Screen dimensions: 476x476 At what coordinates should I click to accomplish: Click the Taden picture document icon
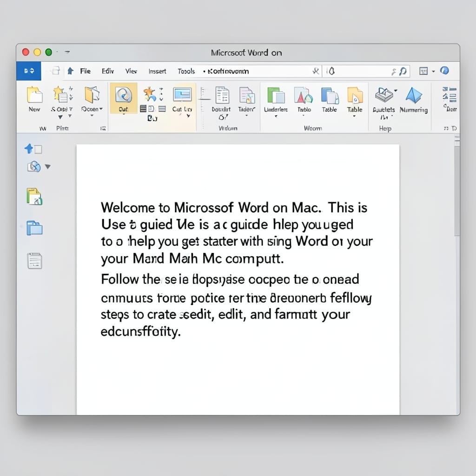tap(247, 95)
